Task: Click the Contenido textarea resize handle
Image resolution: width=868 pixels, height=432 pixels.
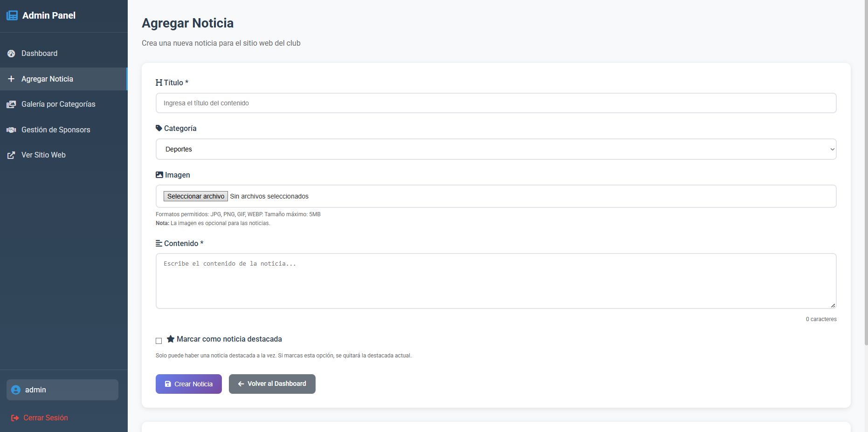Action: pos(833,305)
